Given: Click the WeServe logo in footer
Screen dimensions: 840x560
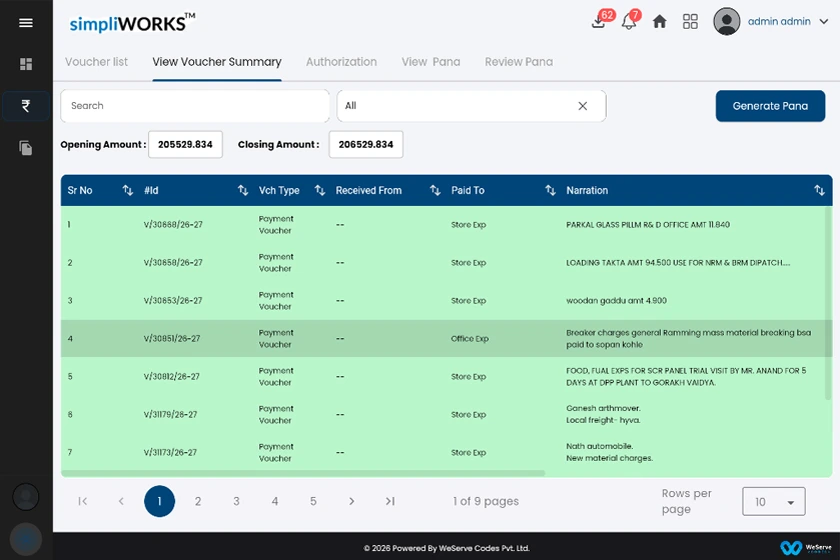Looking at the screenshot, I should coord(806,548).
